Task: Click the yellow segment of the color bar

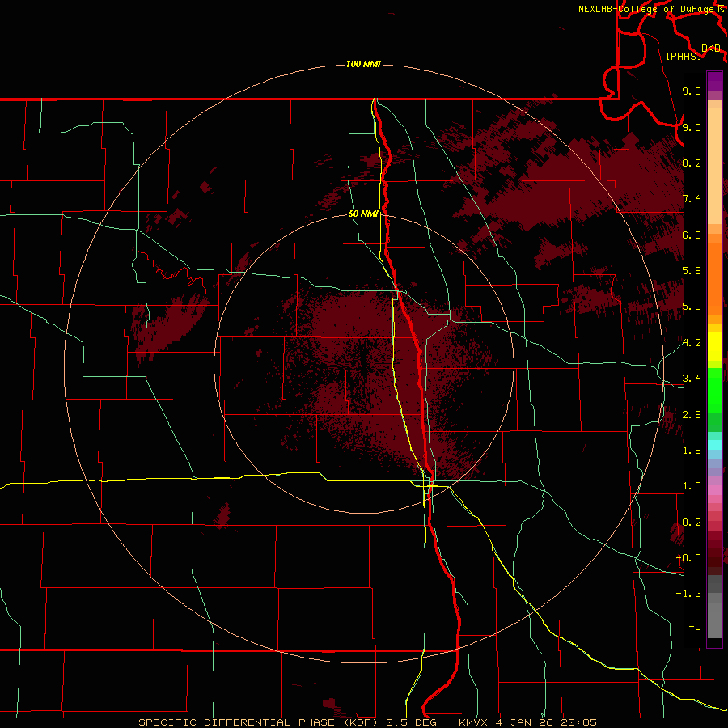Action: [x=714, y=346]
